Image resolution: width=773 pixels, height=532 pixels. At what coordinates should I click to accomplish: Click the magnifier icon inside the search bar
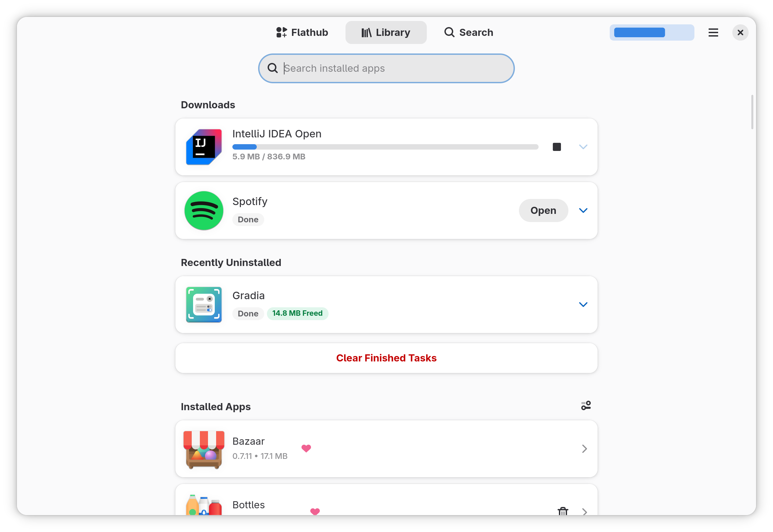coord(273,68)
